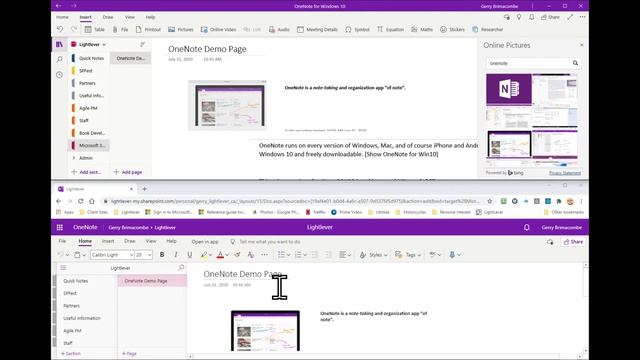640x360 pixels.
Task: Close the Online Pictures pane
Action: coord(582,45)
